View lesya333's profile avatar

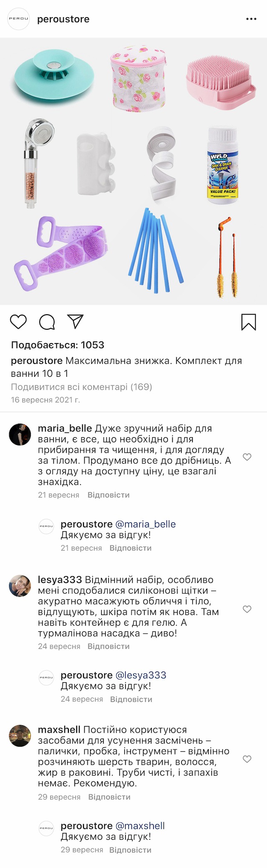[x=20, y=585]
